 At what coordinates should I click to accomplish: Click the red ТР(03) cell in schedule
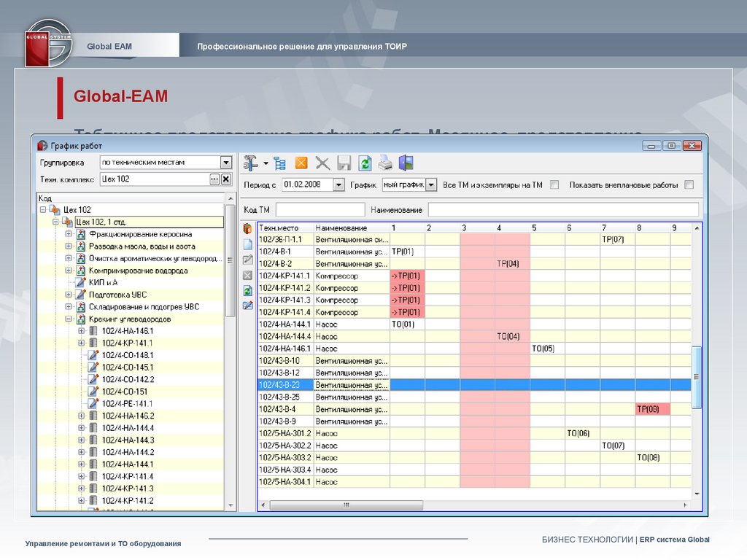pos(652,410)
